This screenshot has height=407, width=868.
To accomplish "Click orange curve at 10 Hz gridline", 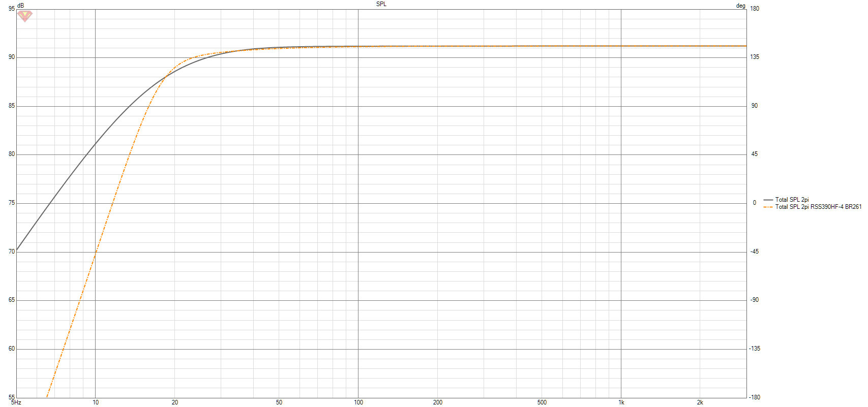I will pyautogui.click(x=96, y=251).
